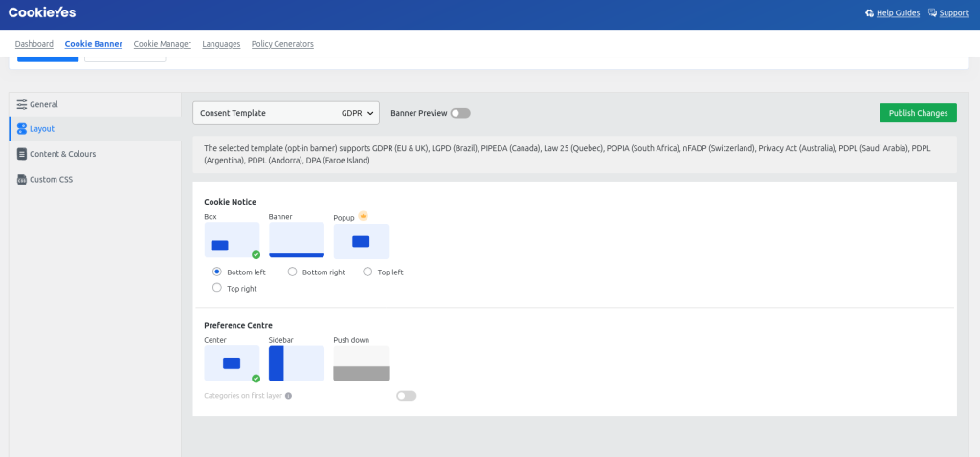Click the info icon beside Categories on first layer
Image resolution: width=980 pixels, height=457 pixels.
[288, 395]
